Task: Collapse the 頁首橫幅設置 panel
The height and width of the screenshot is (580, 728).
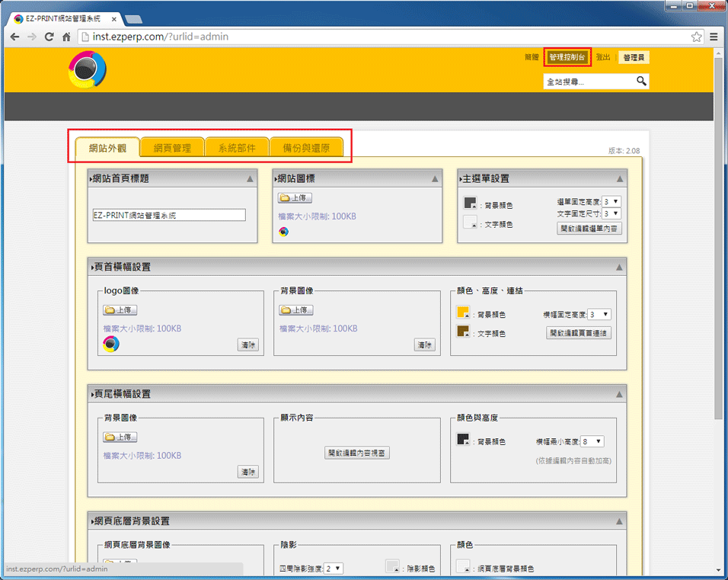Action: [620, 268]
